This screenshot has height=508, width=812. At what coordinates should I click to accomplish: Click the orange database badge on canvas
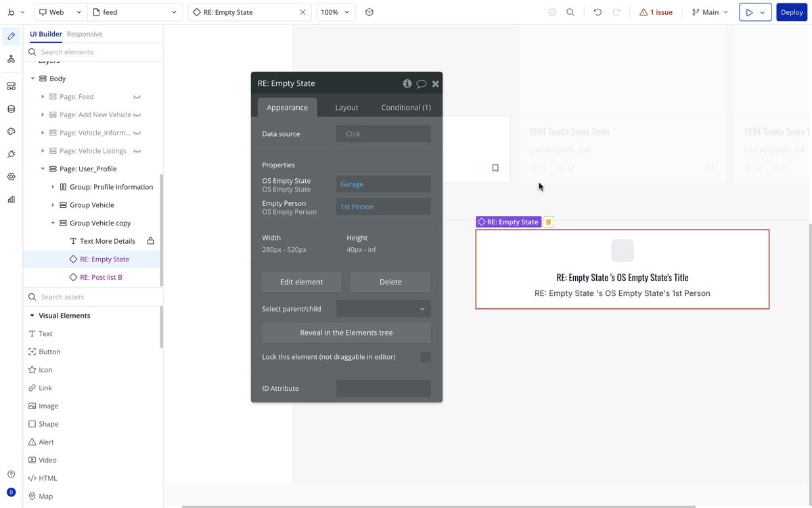pyautogui.click(x=549, y=221)
